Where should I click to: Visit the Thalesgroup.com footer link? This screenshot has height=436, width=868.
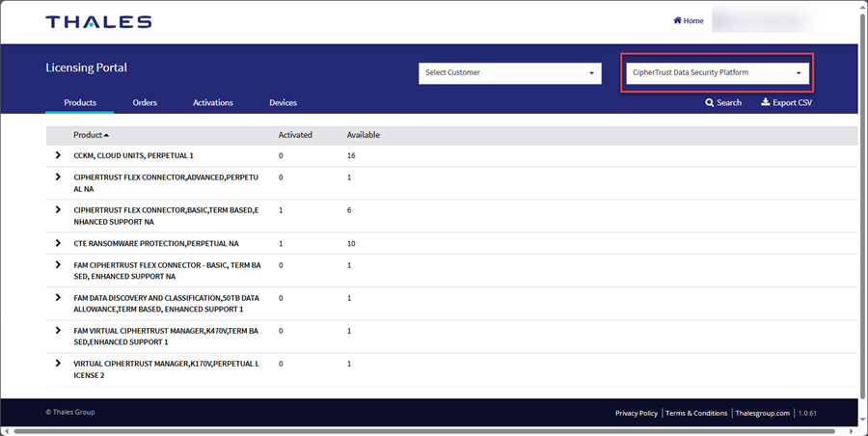pos(762,413)
